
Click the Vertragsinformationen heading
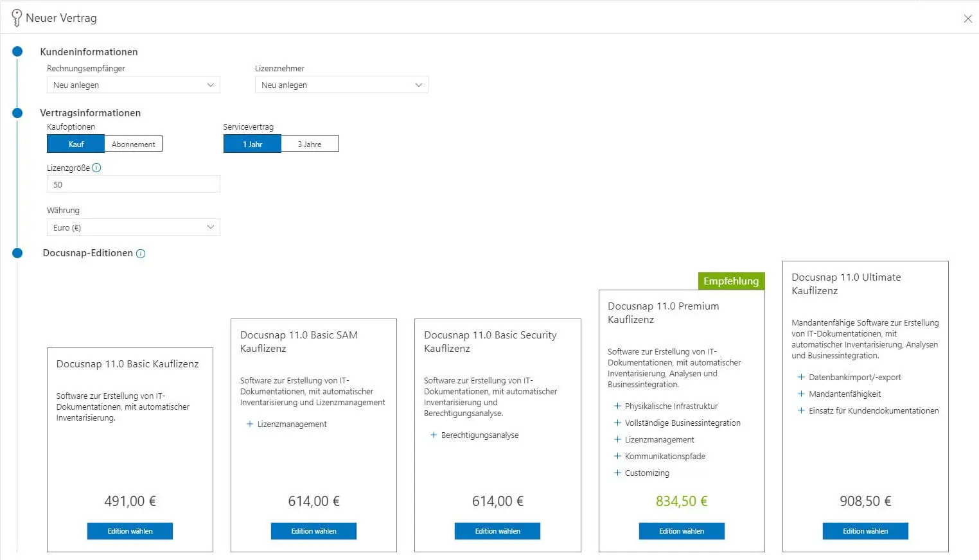[x=90, y=113]
